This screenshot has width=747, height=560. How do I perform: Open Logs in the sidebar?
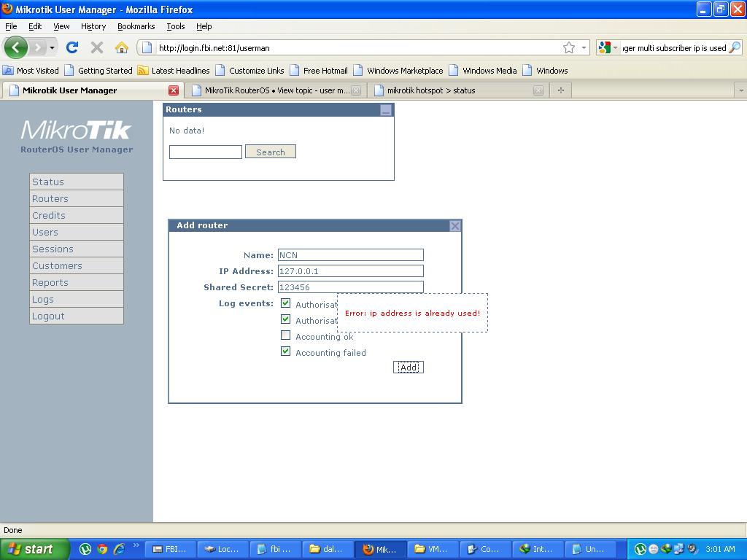pyautogui.click(x=76, y=300)
